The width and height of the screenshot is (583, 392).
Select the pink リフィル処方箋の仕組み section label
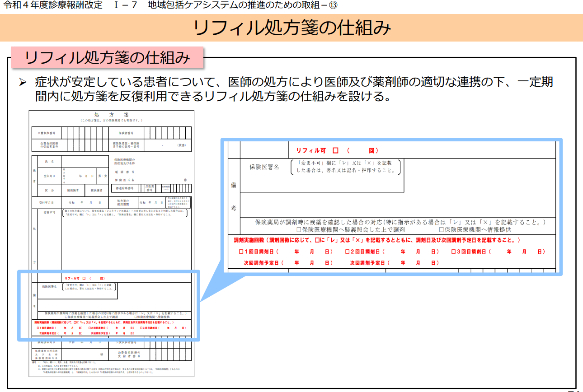107,57
